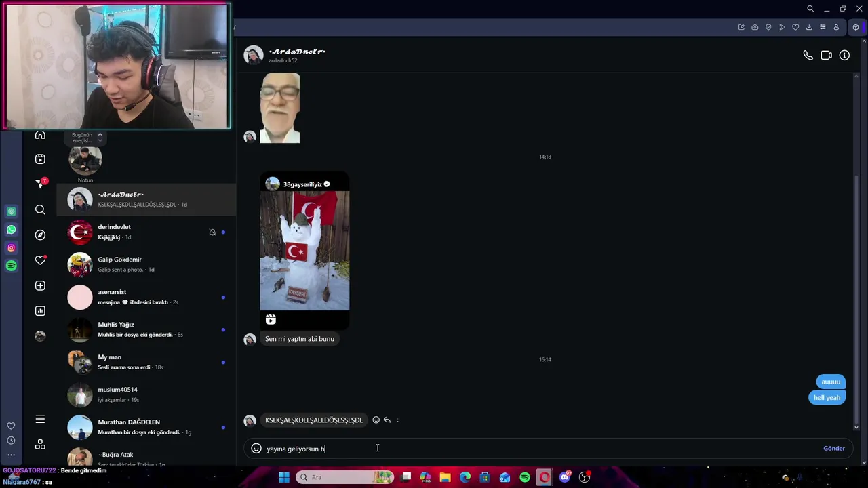Viewport: 868px width, 488px height.
Task: Click the taskbar Ara search box
Action: click(x=345, y=477)
